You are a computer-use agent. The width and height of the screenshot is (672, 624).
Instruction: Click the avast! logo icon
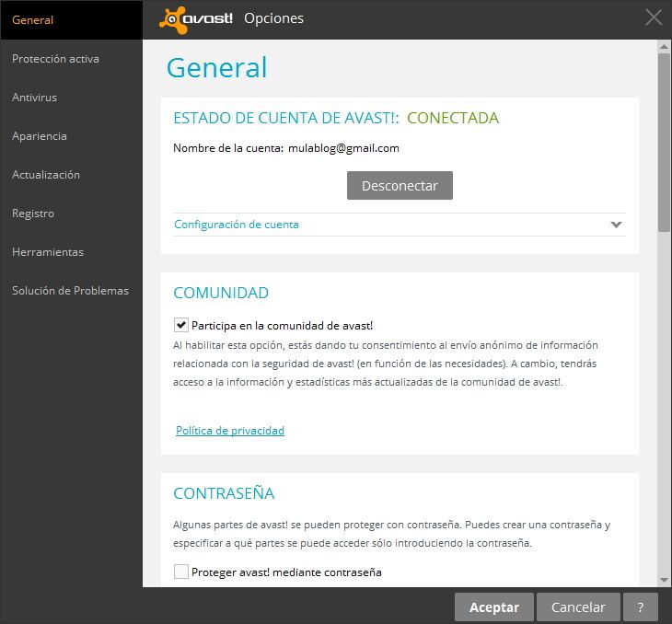[196, 19]
